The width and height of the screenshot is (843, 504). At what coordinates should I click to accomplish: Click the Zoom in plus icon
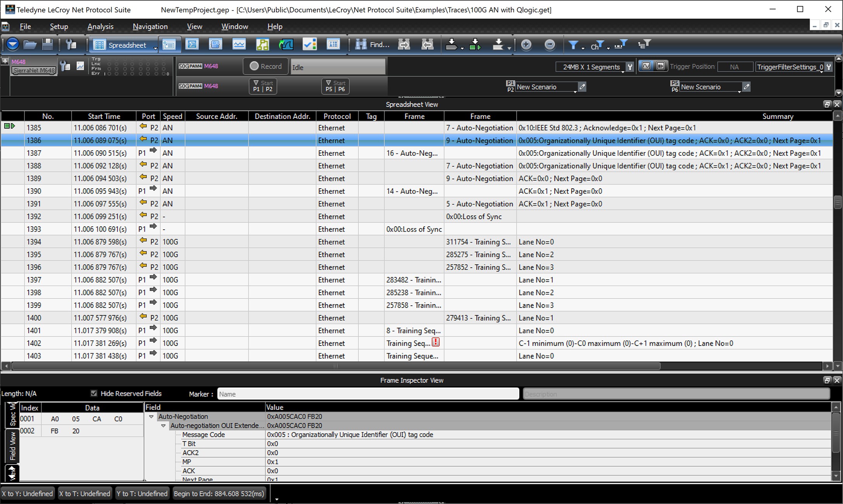pos(526,45)
